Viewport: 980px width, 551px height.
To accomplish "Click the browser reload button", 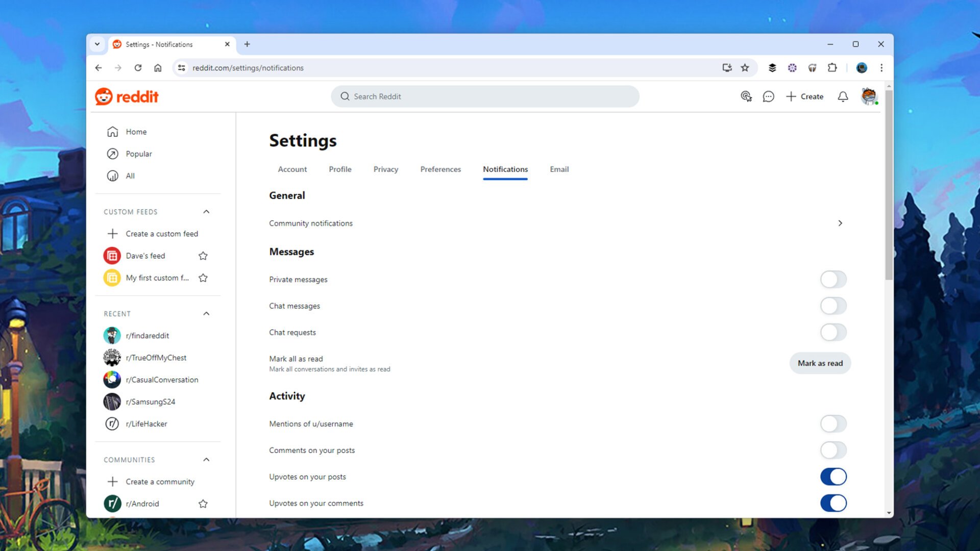I will point(138,68).
